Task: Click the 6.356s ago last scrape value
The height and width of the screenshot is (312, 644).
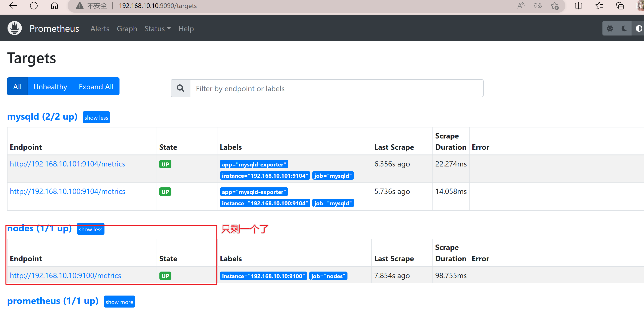Action: 392,164
